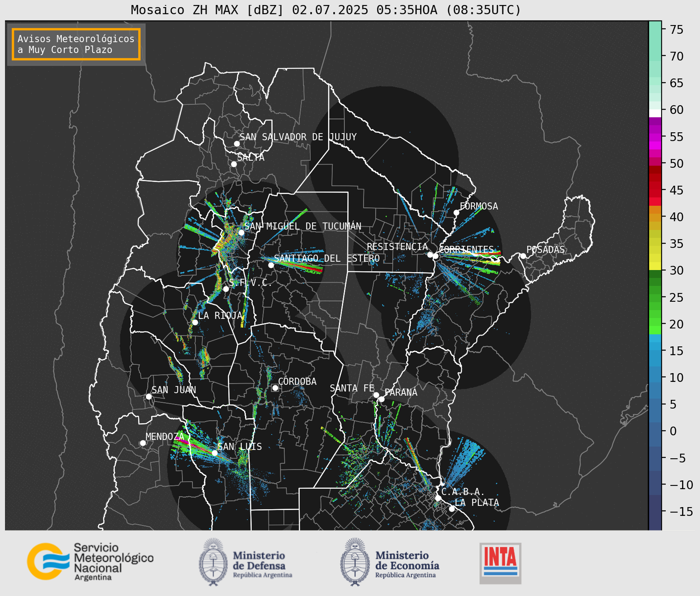700x596 pixels.
Task: Select the Formosa city marker
Action: click(456, 212)
